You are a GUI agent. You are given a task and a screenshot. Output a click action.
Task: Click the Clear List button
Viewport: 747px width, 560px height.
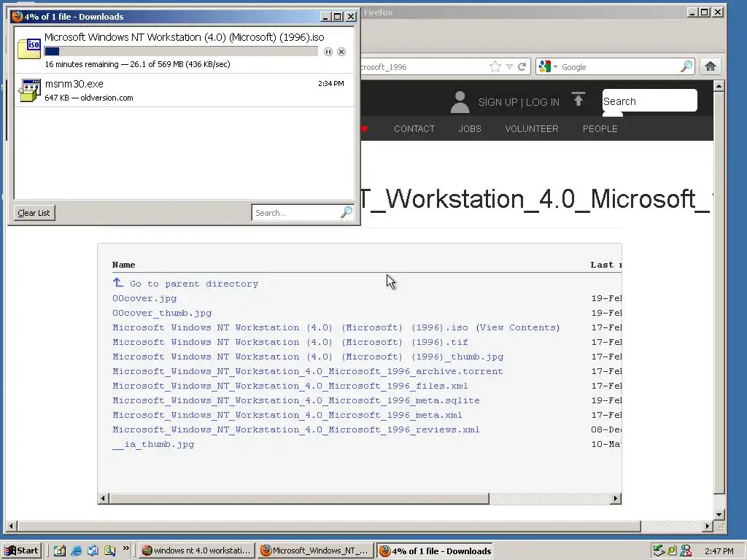point(34,213)
